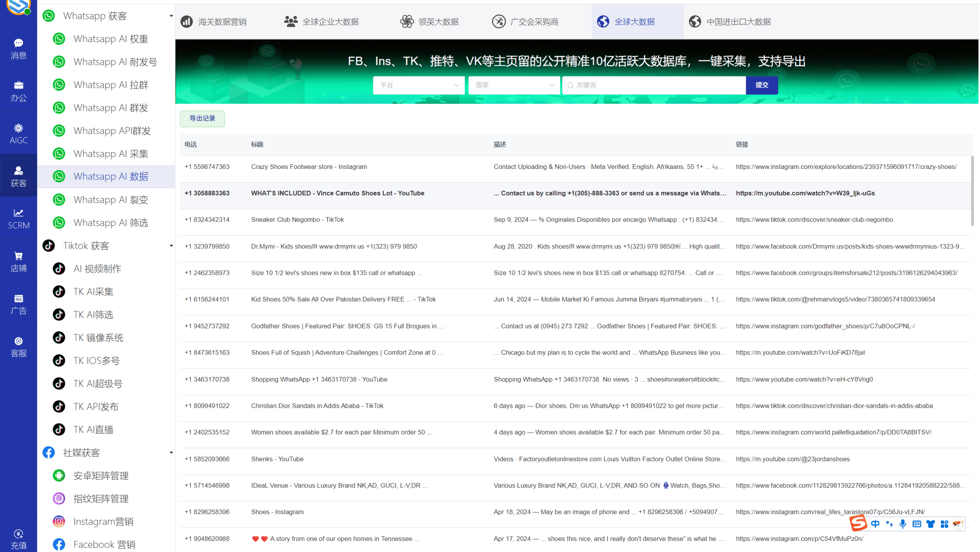Viewport: 980px width, 552px height.
Task: Collapse the 社媒获客 group
Action: (171, 453)
